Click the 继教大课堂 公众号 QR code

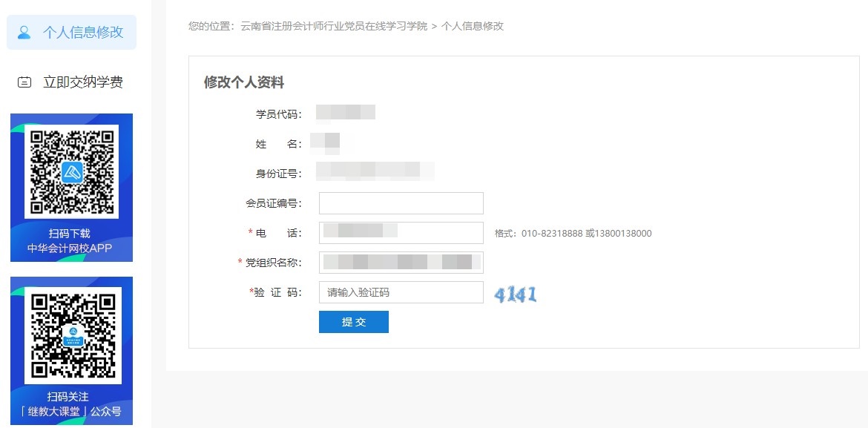[x=73, y=335]
